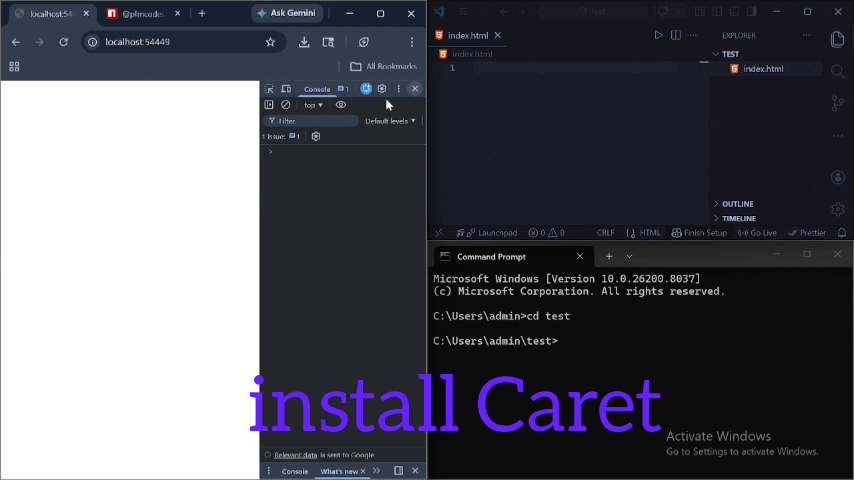Click Go Live in the status bar
This screenshot has height=480, width=854.
point(757,233)
